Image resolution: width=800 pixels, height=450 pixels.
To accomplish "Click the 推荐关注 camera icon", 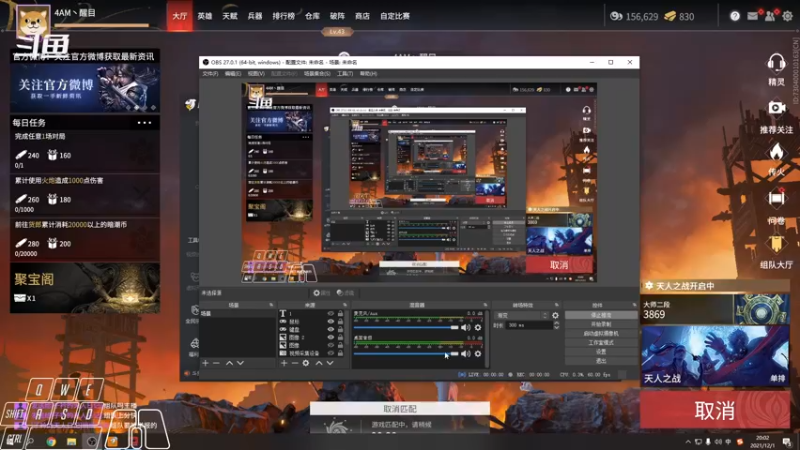I will [777, 108].
